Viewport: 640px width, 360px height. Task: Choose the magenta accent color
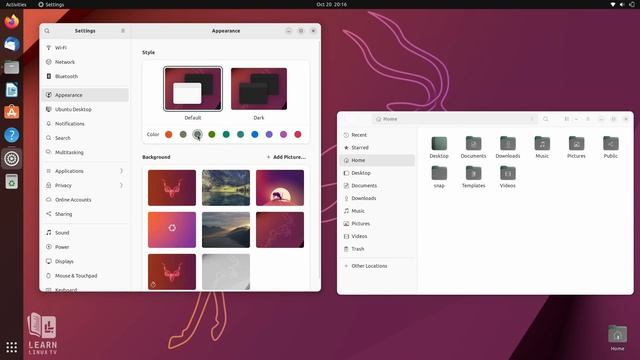(283, 134)
